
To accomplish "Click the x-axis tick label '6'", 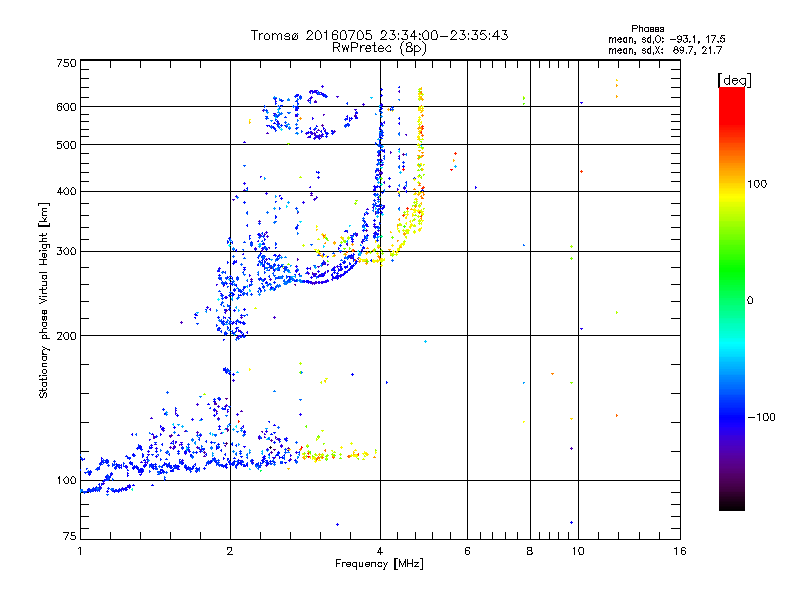I will click(467, 551).
